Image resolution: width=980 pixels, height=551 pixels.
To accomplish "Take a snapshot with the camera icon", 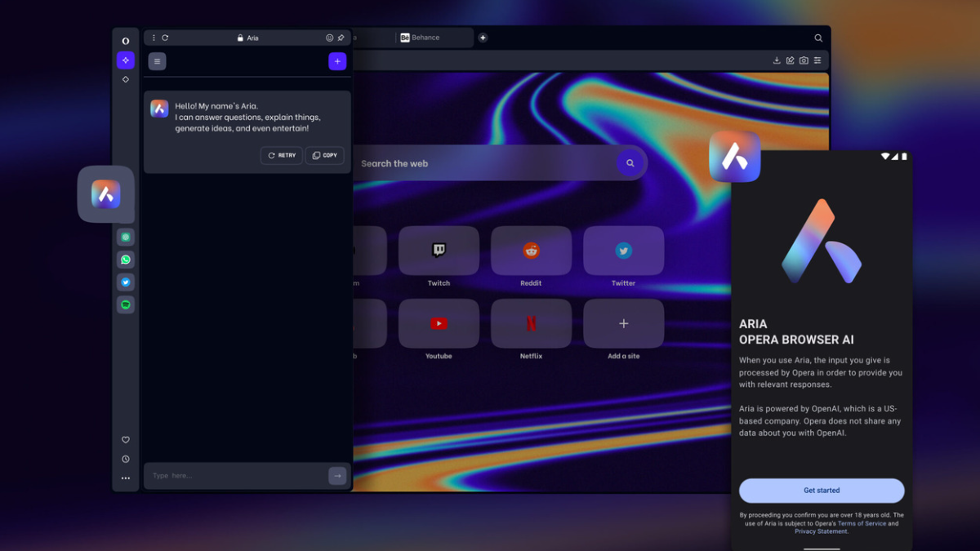I will point(804,60).
